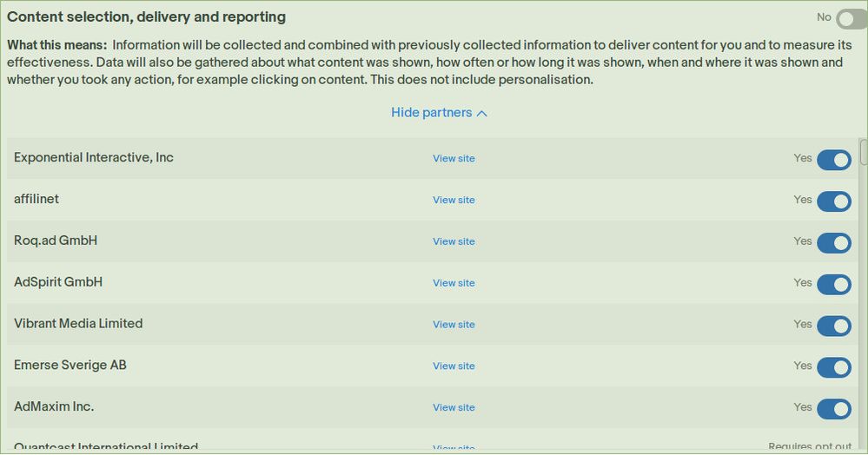The width and height of the screenshot is (868, 455).
Task: Toggle the Content selection, delivery and reporting switch
Action: tap(851, 19)
